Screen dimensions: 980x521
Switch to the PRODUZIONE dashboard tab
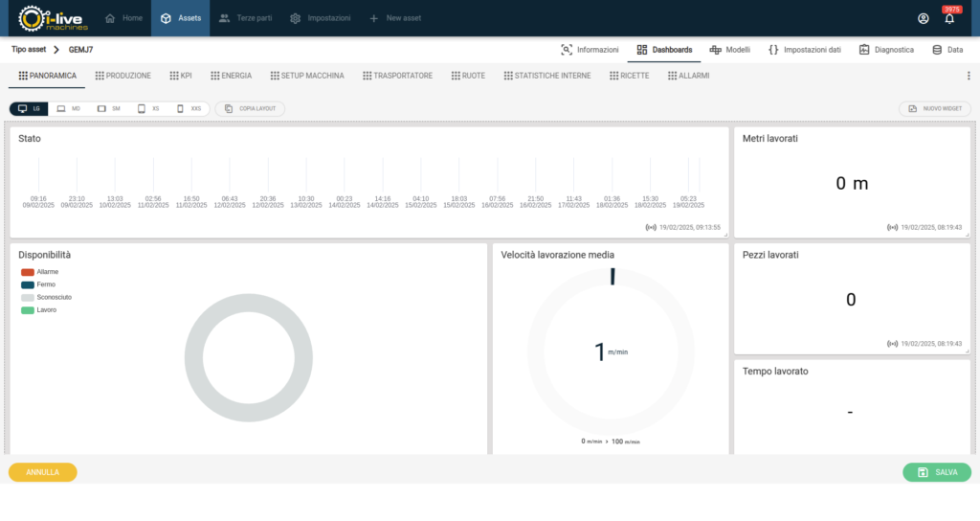[x=122, y=76]
